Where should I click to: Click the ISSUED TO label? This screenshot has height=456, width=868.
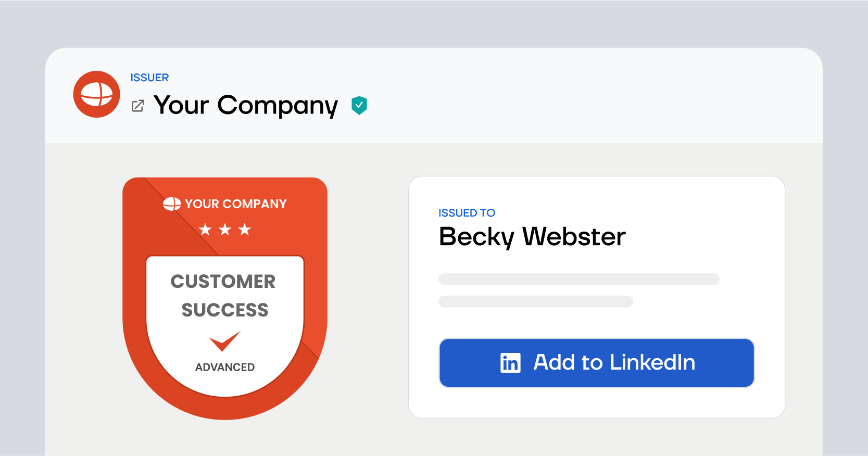pos(467,213)
